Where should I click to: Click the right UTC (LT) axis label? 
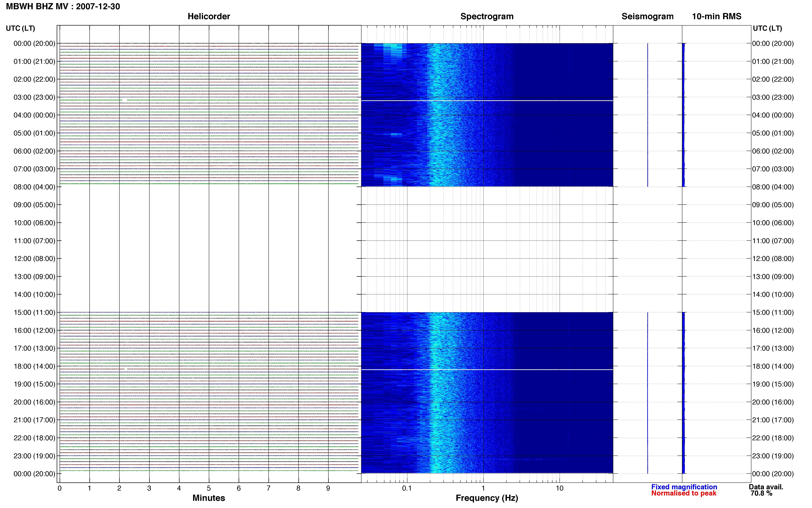767,28
